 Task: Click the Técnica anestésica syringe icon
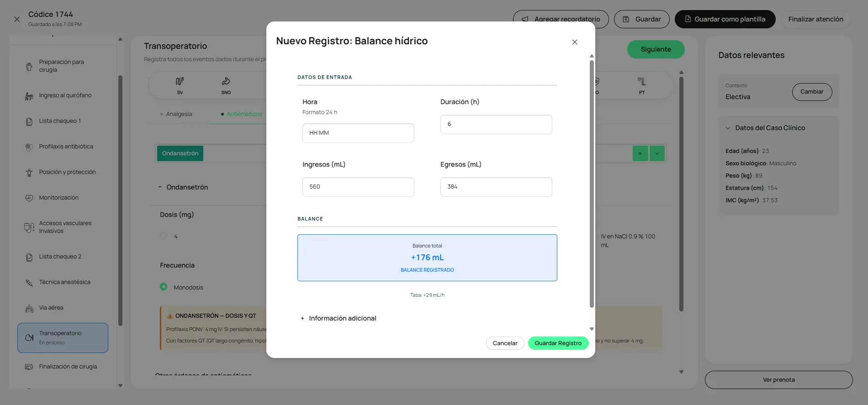coord(29,283)
